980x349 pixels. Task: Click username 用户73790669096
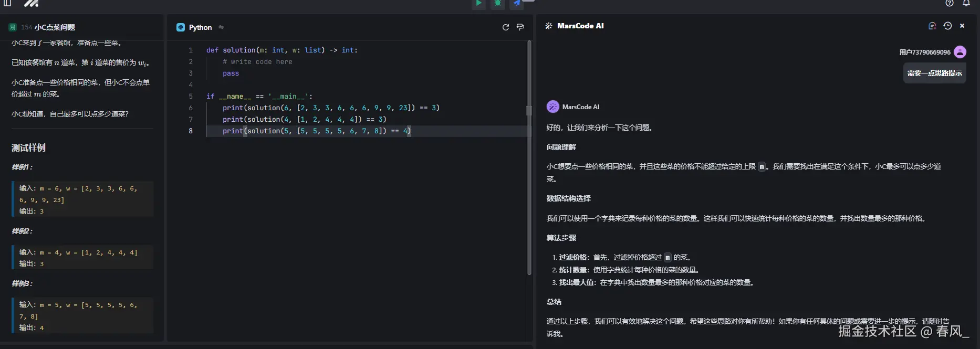point(925,52)
